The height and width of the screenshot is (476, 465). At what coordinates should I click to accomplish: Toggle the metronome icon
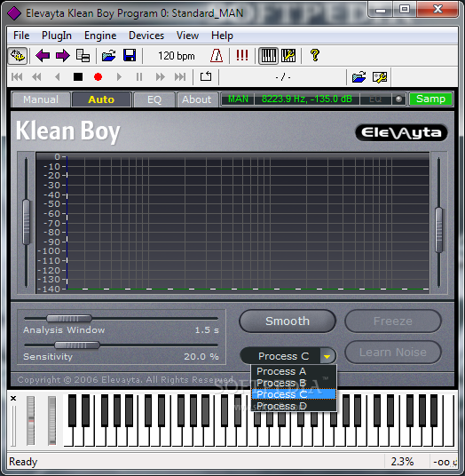coord(217,56)
